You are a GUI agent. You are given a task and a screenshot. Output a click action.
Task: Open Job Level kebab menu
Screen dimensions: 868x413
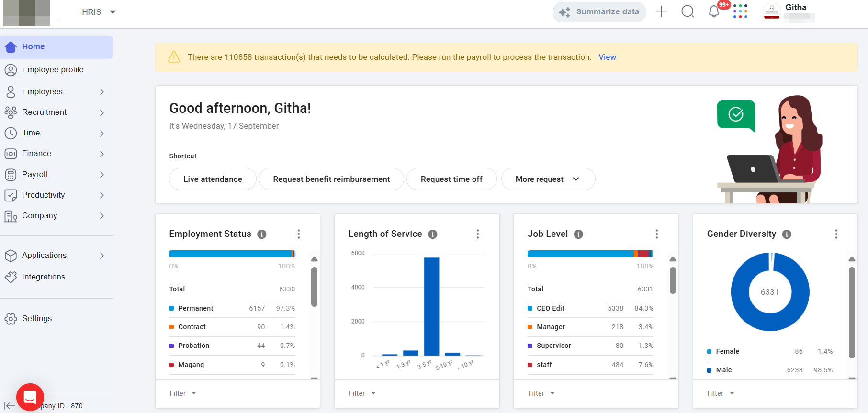(656, 234)
